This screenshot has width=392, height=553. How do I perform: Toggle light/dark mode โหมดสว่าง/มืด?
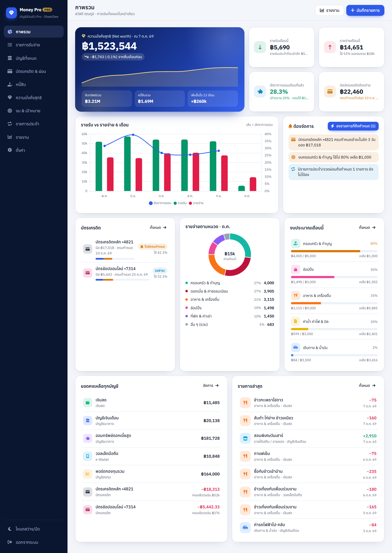[34, 529]
